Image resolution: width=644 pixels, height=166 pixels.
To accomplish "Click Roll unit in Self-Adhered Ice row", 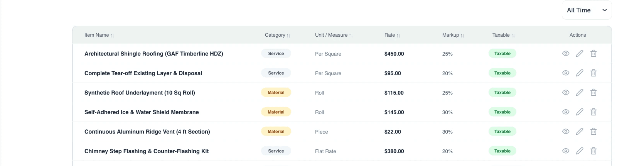I will (x=320, y=112).
